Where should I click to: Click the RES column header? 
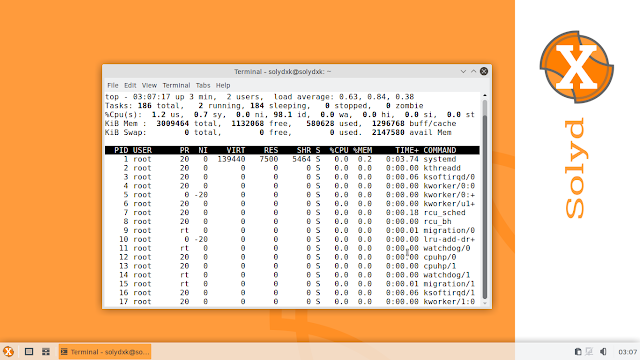[271, 150]
